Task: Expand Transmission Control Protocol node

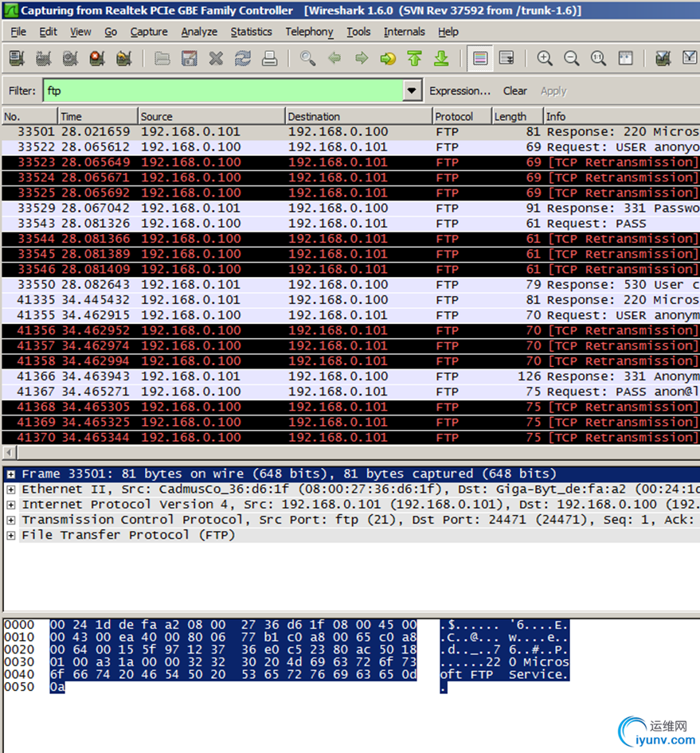Action: click(11, 520)
